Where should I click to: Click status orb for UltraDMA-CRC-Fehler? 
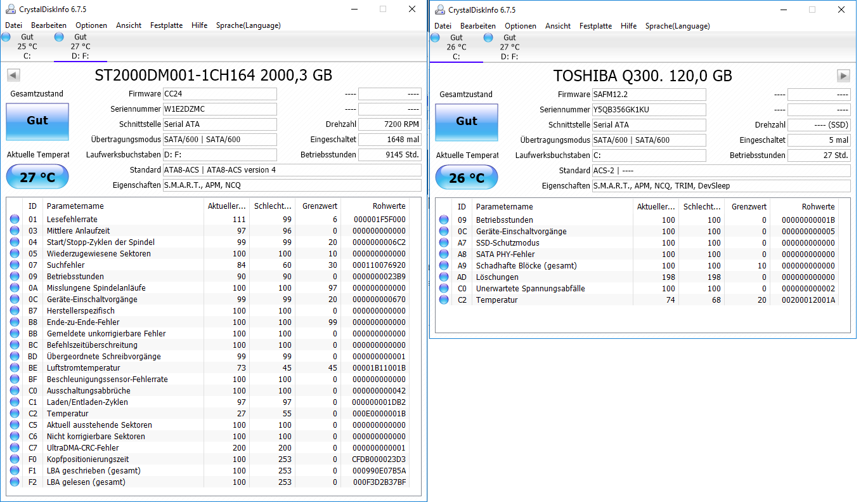tap(15, 448)
